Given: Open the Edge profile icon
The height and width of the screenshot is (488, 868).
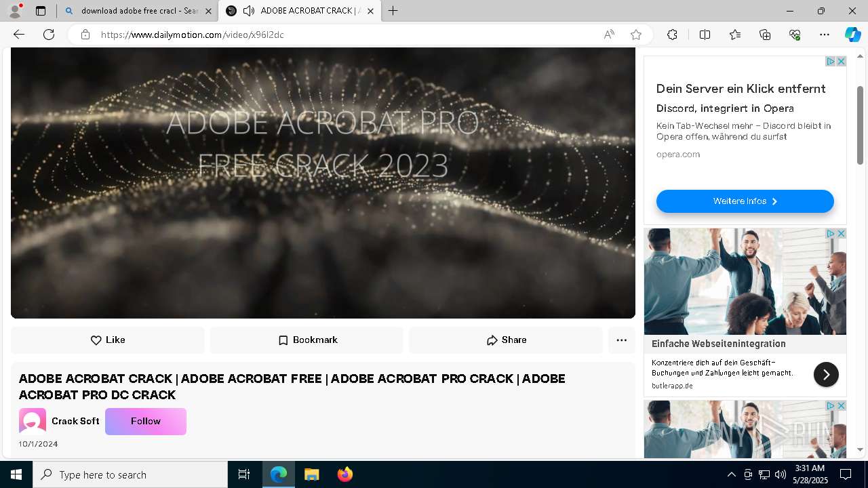Looking at the screenshot, I should (x=15, y=11).
